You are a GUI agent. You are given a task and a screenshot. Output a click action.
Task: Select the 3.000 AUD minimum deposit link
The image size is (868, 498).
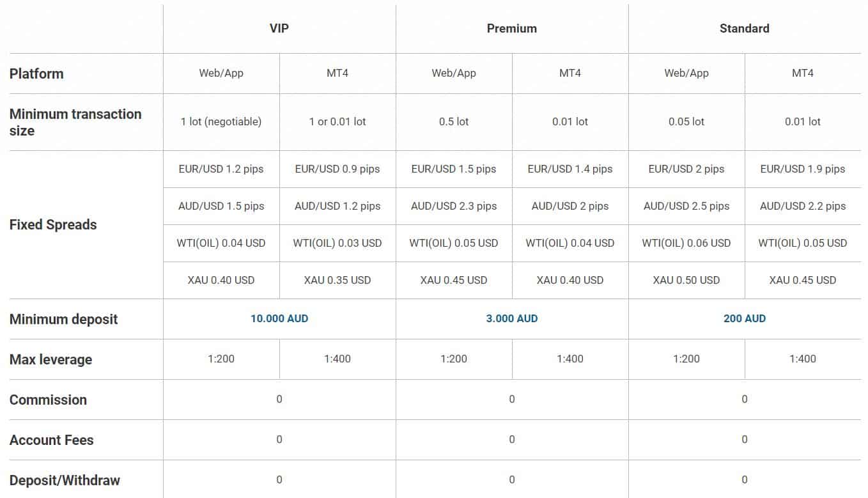tap(512, 318)
